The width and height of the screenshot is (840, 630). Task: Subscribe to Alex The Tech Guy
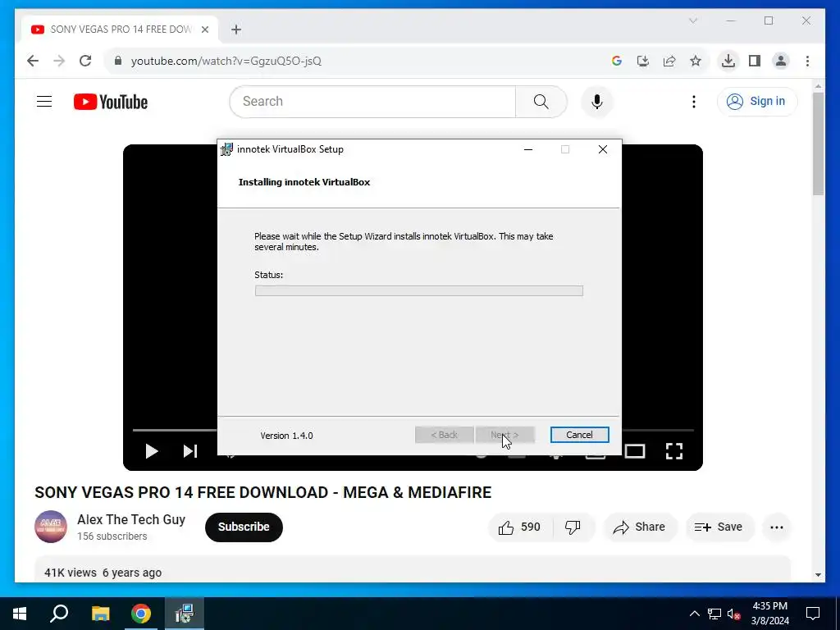tap(244, 527)
